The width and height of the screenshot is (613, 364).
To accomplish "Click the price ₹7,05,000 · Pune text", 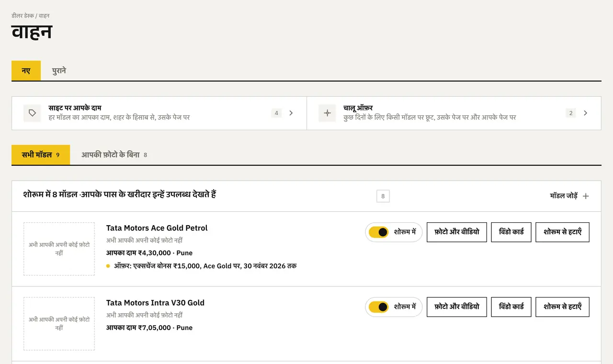I will [149, 328].
